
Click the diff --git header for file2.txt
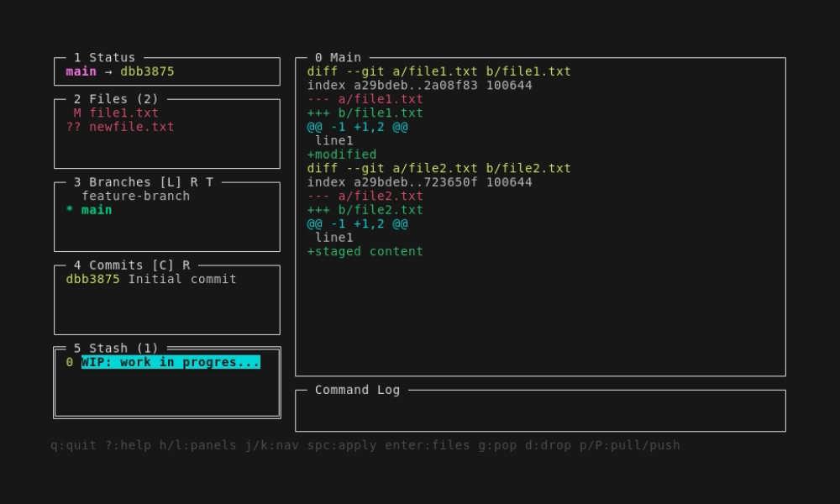[x=438, y=168]
